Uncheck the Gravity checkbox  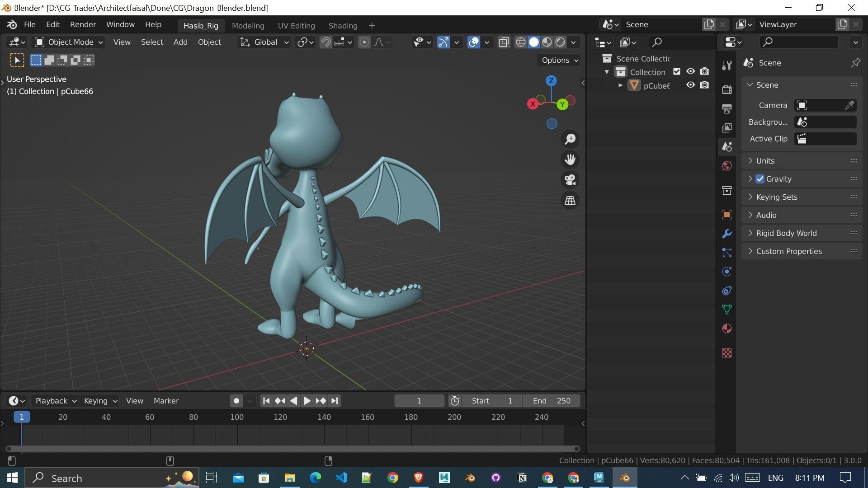(x=760, y=179)
